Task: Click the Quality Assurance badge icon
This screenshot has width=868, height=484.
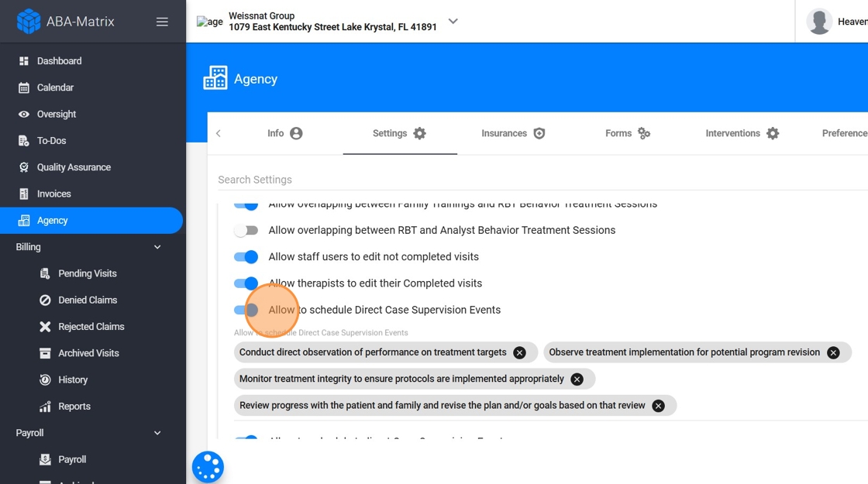Action: (24, 167)
